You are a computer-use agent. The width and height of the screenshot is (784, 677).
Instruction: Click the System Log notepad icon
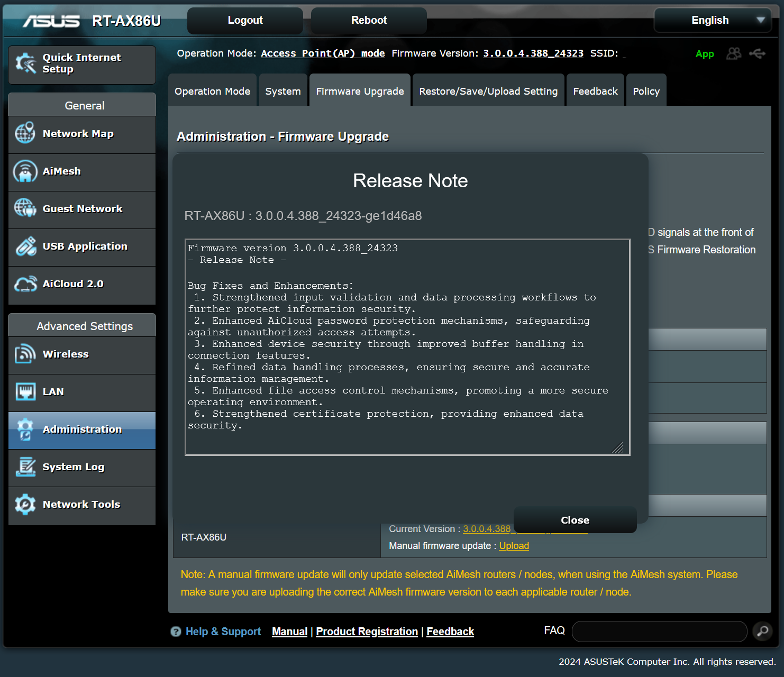(25, 467)
